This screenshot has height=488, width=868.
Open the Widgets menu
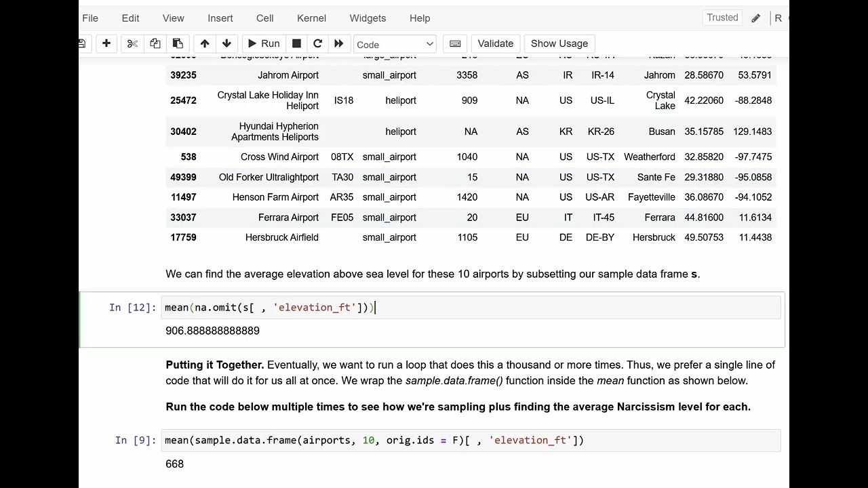coord(368,18)
